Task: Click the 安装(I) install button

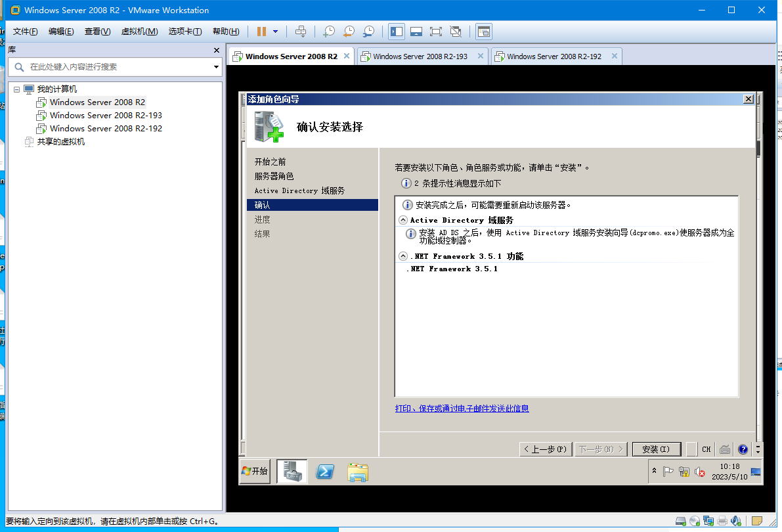Action: [x=657, y=449]
